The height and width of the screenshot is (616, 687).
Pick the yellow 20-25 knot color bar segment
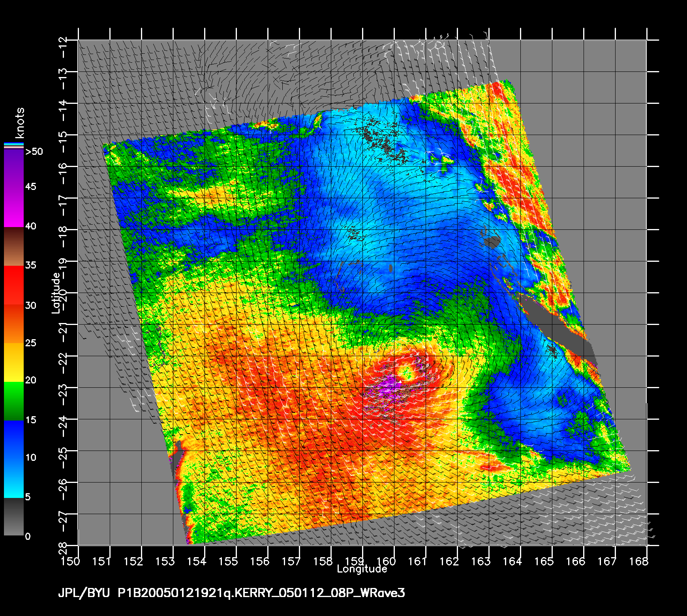[14, 362]
